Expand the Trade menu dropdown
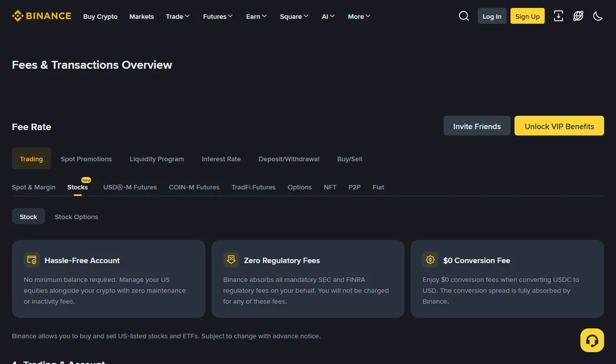The image size is (616, 364). [178, 16]
